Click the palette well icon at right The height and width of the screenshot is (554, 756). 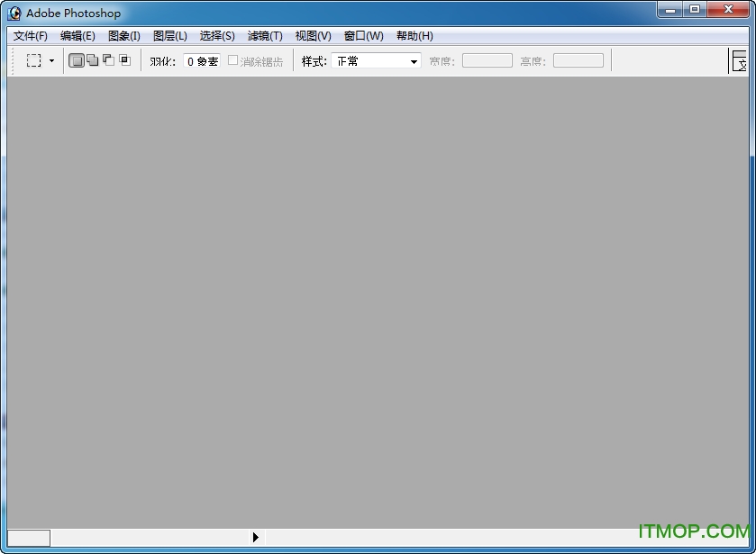click(x=740, y=61)
